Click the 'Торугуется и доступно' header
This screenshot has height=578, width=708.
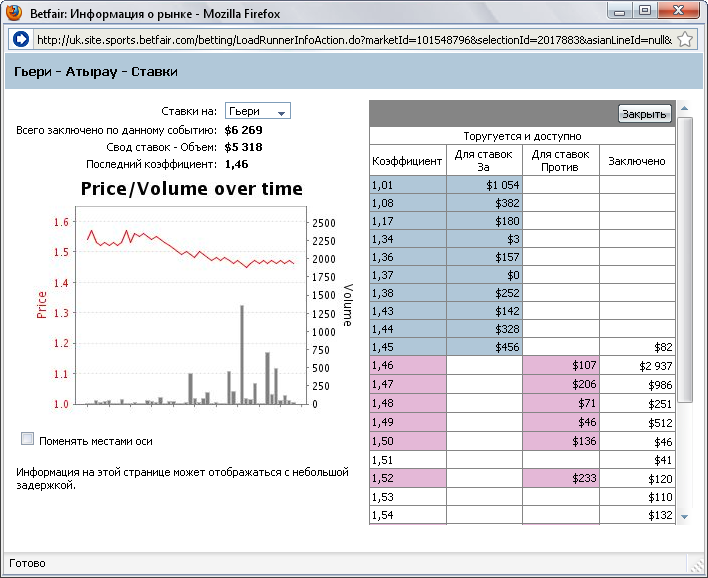point(522,136)
